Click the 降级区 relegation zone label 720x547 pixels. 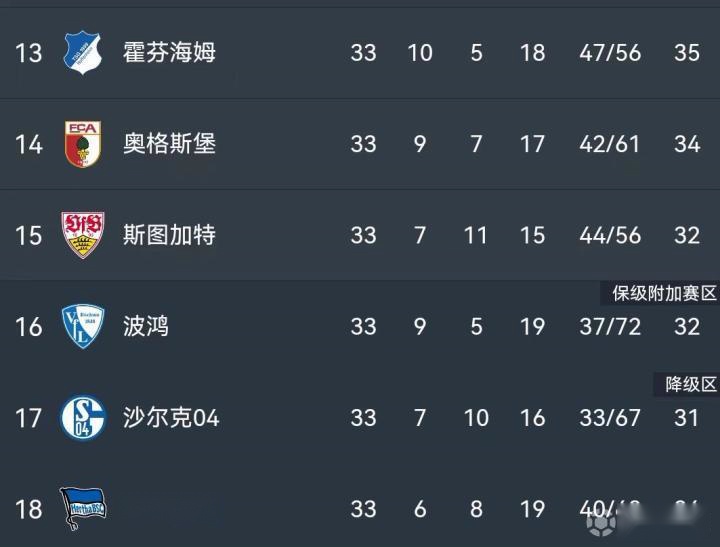tap(691, 384)
